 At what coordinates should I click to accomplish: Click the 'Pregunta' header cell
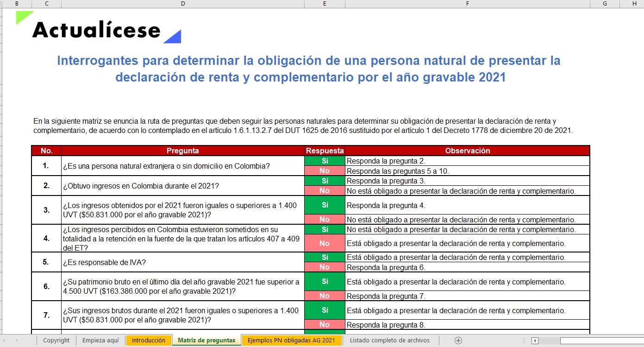coord(183,151)
